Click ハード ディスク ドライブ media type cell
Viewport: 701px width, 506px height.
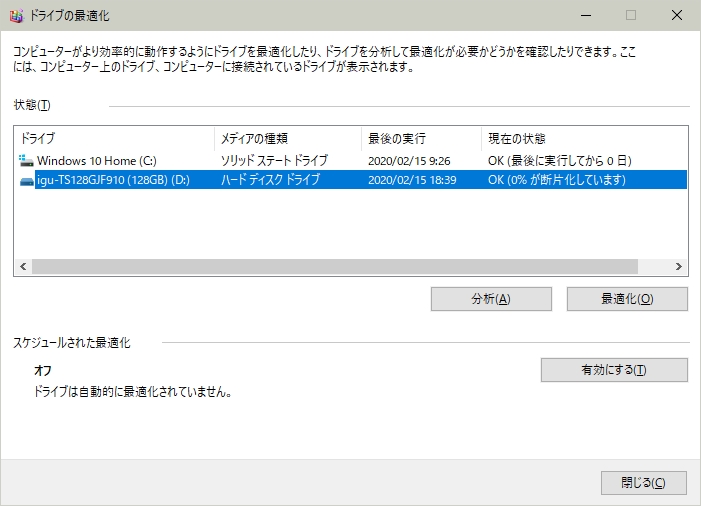click(270, 180)
